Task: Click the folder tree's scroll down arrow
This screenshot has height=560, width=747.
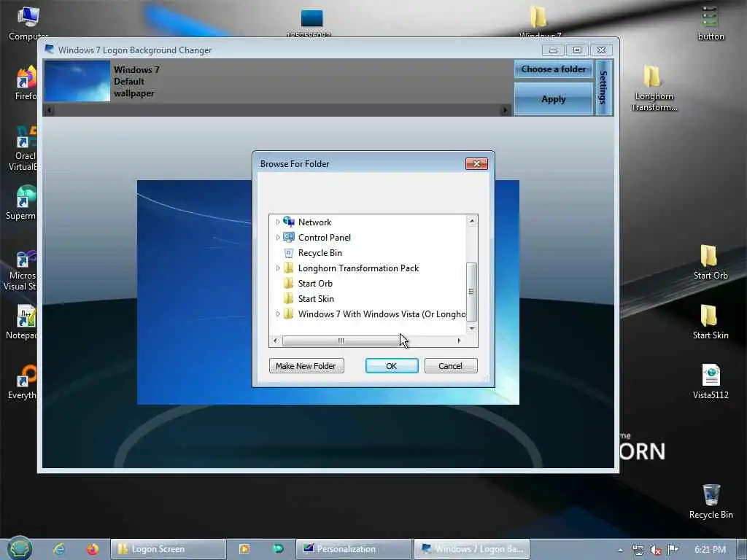Action: 472,329
